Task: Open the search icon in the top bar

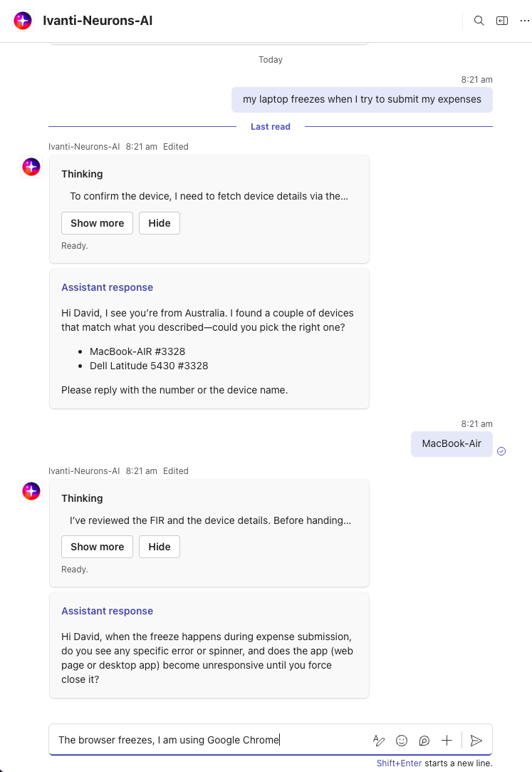Action: (479, 21)
